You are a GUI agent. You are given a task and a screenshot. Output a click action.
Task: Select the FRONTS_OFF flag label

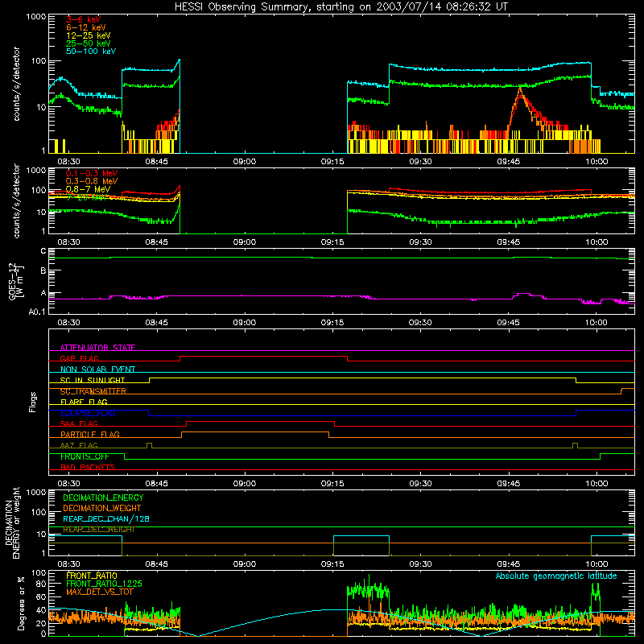pyautogui.click(x=85, y=456)
